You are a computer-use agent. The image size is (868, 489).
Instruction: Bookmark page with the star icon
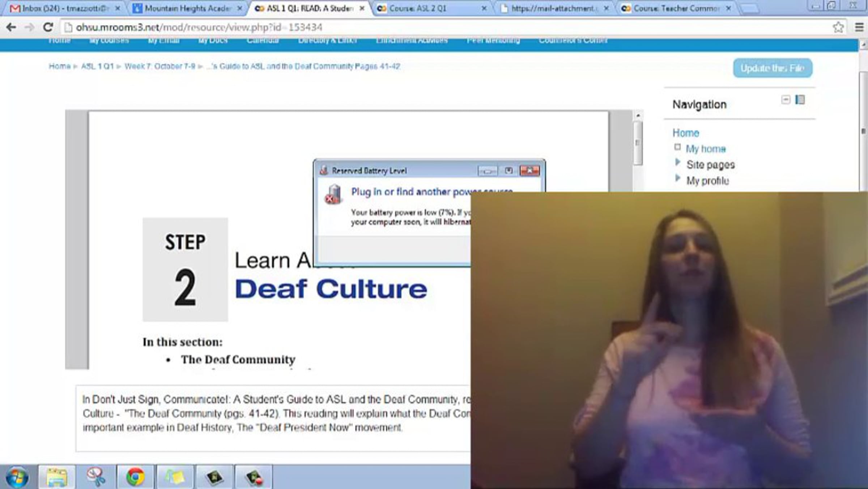click(x=838, y=27)
